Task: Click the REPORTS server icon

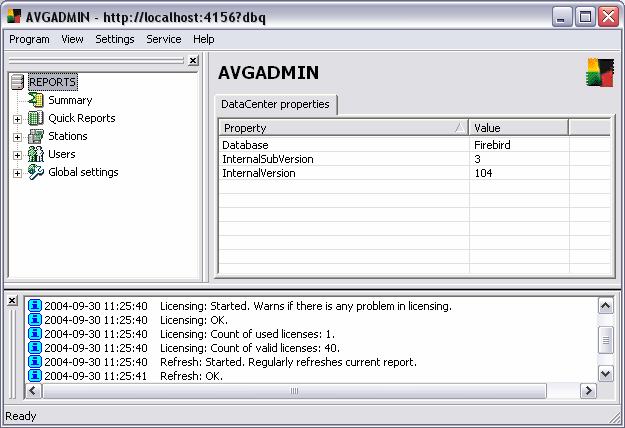Action: [x=18, y=82]
